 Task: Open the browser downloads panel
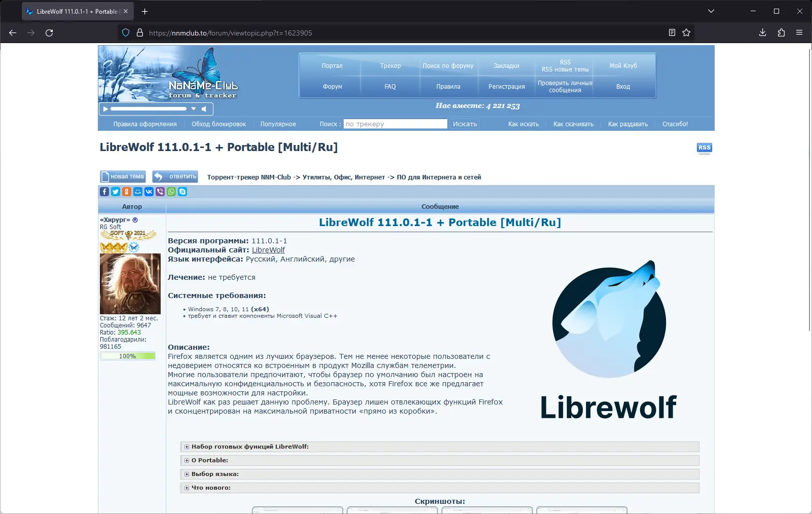point(762,33)
